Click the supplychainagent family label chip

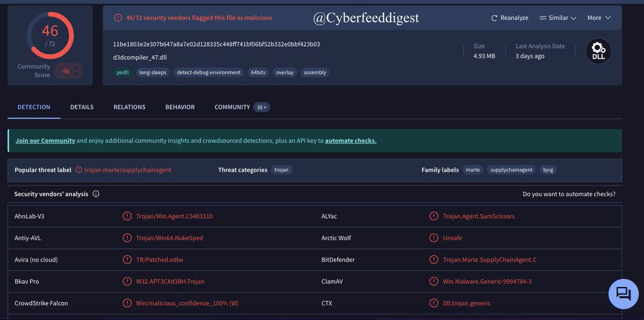(x=511, y=170)
